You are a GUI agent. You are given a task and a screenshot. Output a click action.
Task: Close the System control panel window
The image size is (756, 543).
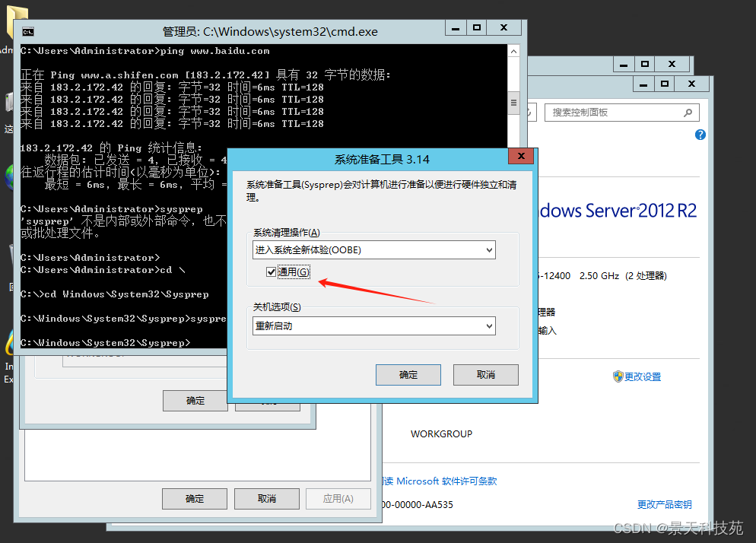pyautogui.click(x=692, y=84)
